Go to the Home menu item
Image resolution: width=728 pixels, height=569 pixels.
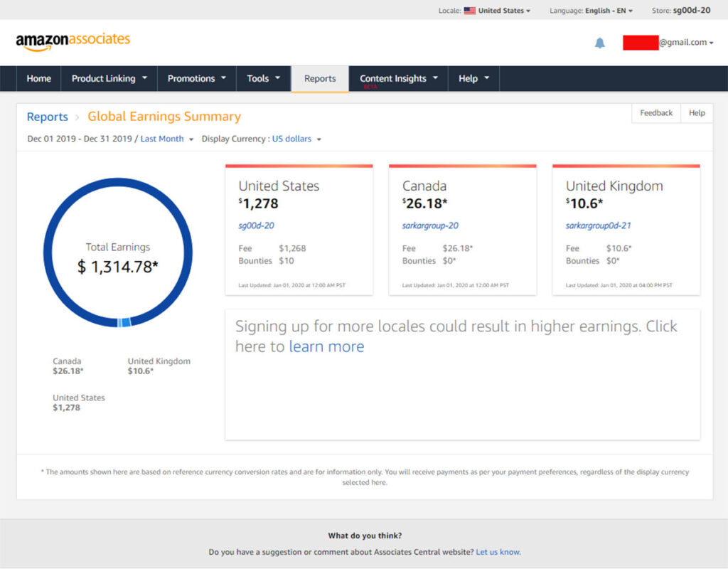point(38,78)
